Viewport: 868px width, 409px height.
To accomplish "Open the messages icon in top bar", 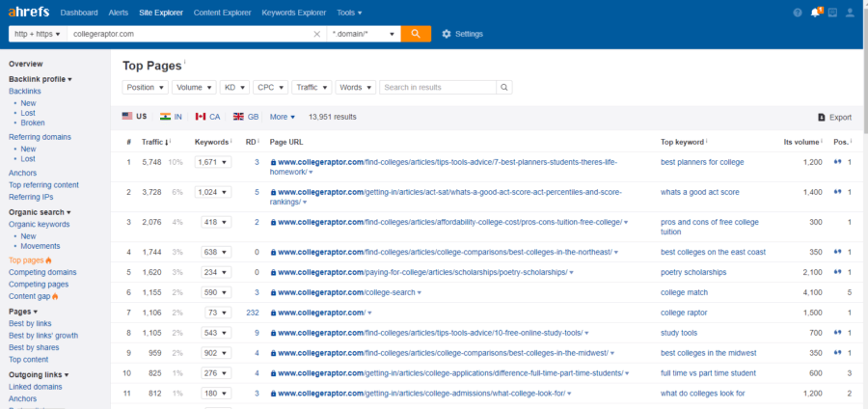I will [832, 13].
